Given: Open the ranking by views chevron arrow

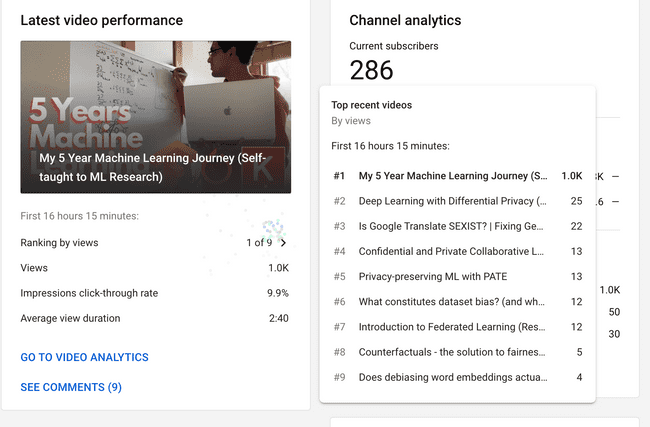Looking at the screenshot, I should coord(283,243).
